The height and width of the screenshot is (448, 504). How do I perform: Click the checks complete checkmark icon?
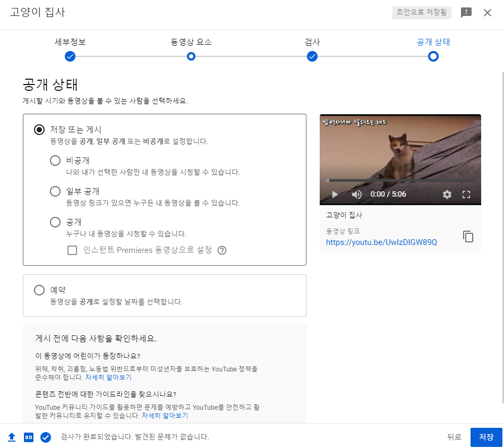coord(46,437)
